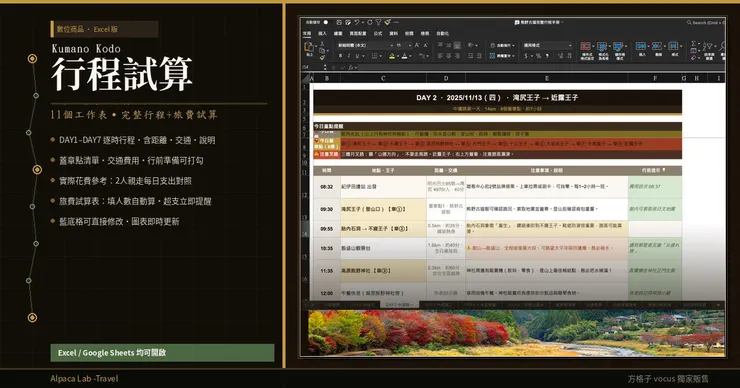Viewport: 740px width, 388px height.
Task: Select the cell reading 飯盛山觀景台
Action: 383,248
